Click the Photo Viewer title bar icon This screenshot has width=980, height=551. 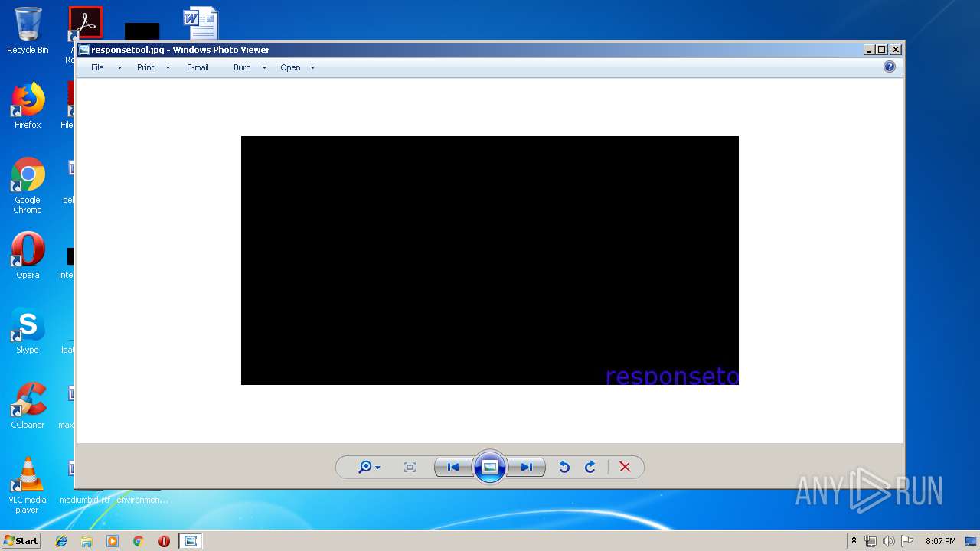(84, 50)
